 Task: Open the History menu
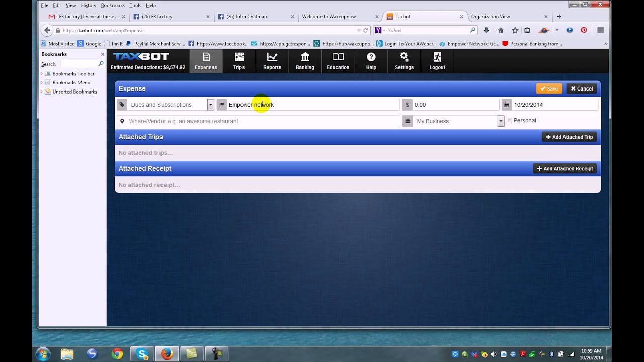tap(89, 5)
